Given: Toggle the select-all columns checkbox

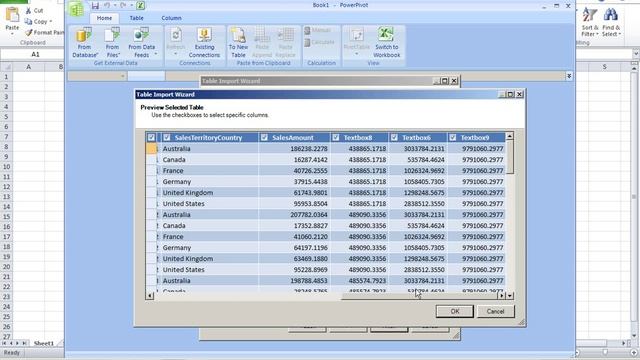Looking at the screenshot, I should 151,138.
